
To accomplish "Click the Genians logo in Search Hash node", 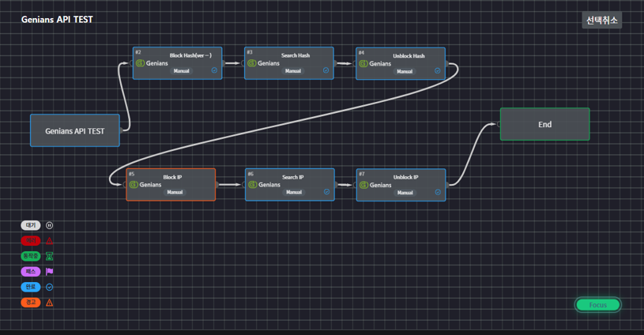I will 251,63.
